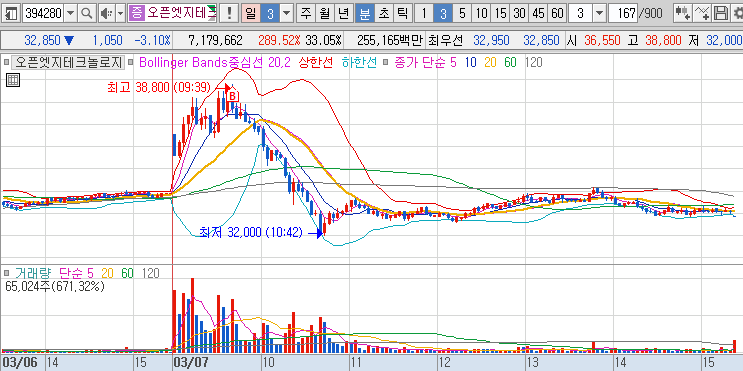Click the 최저 32,000 (10:42) low marker

coord(251,233)
